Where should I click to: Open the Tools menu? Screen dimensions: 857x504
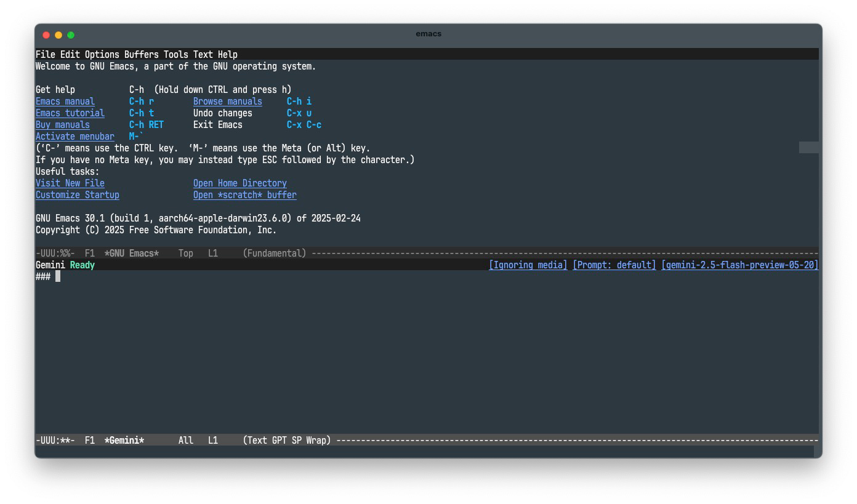click(x=176, y=54)
